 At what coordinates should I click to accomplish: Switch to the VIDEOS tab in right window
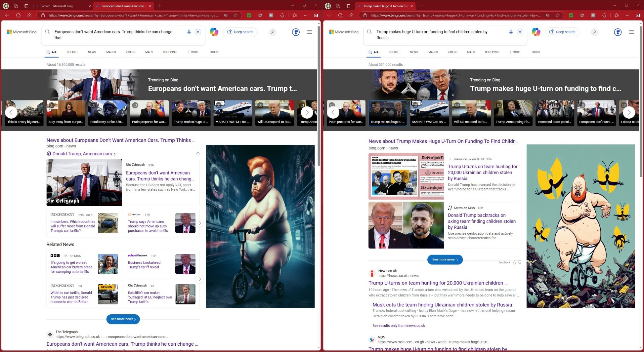[x=452, y=52]
